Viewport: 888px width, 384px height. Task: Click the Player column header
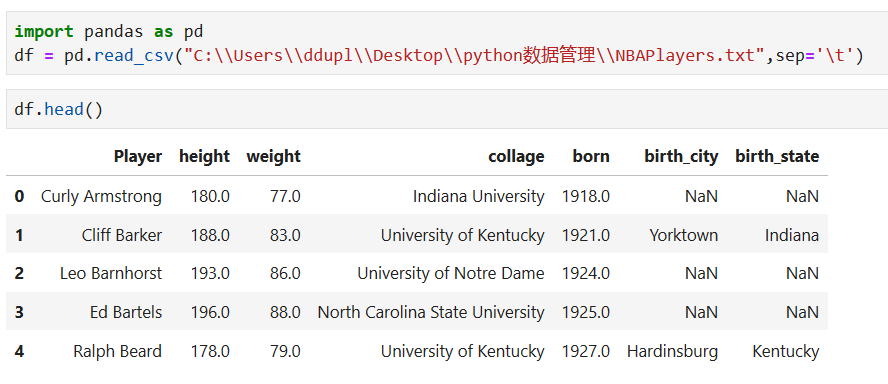click(x=138, y=156)
